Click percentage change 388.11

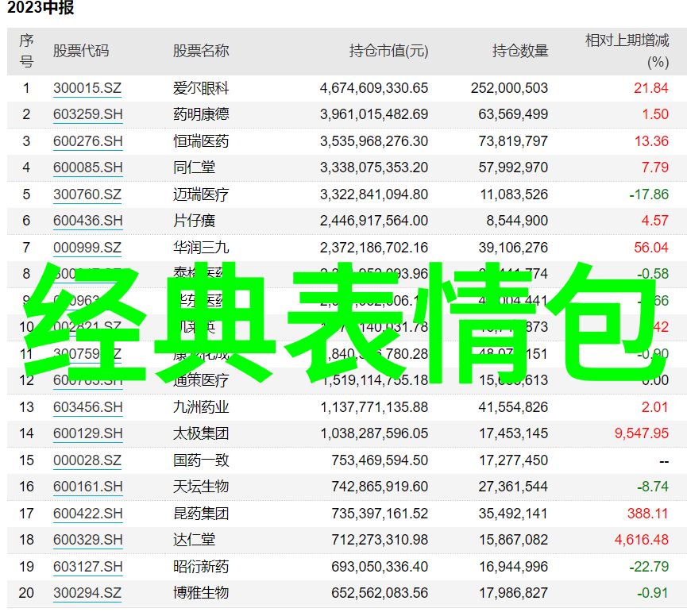(647, 514)
